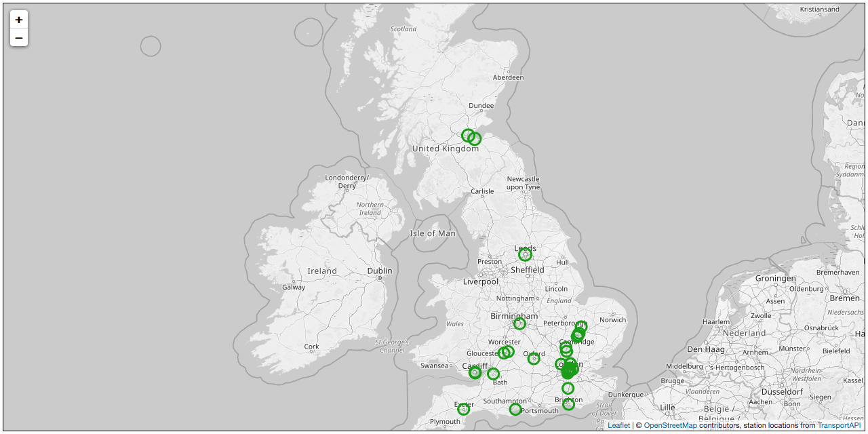The height and width of the screenshot is (434, 868).
Task: Click the Isle of Man map label
Action: (x=432, y=233)
